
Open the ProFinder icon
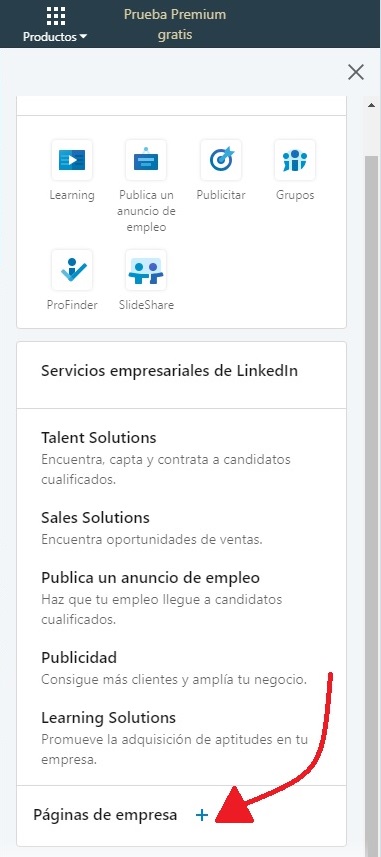click(x=72, y=270)
